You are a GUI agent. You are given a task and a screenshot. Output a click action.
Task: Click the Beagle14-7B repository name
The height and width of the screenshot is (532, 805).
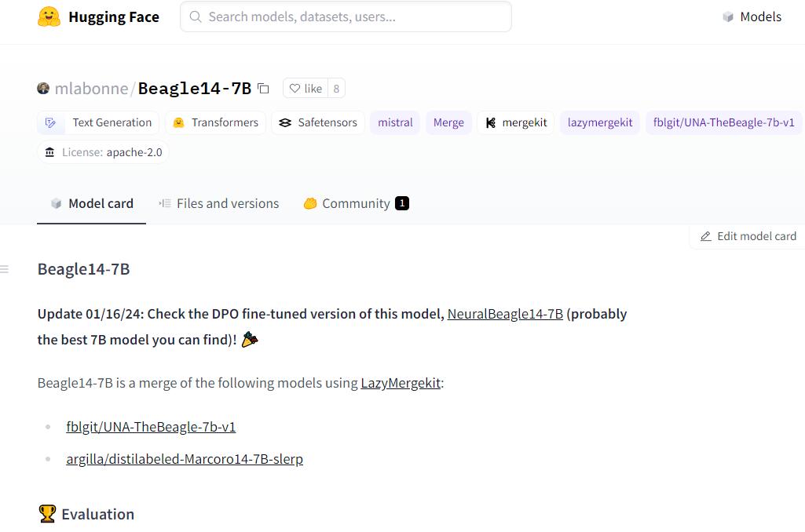[x=195, y=88]
